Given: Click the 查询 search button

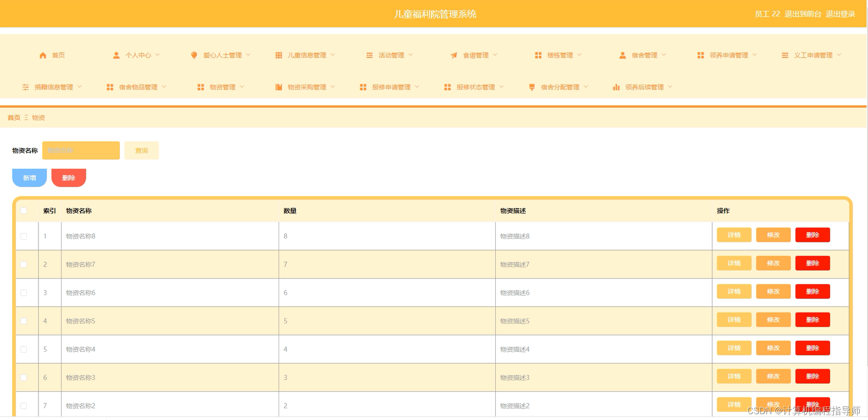Looking at the screenshot, I should (141, 150).
